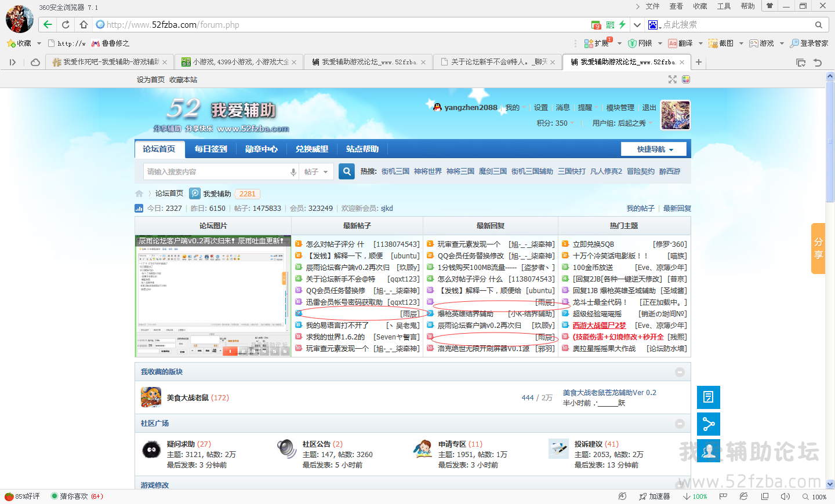Viewport: 835px width, 504px height.
Task: Add a new browser tab
Action: tap(699, 62)
